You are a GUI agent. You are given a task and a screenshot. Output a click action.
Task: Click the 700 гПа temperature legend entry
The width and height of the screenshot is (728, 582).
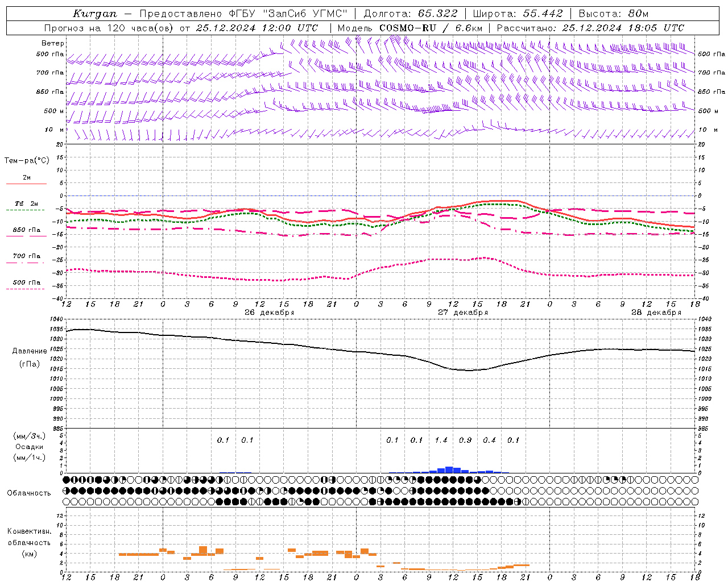27,256
